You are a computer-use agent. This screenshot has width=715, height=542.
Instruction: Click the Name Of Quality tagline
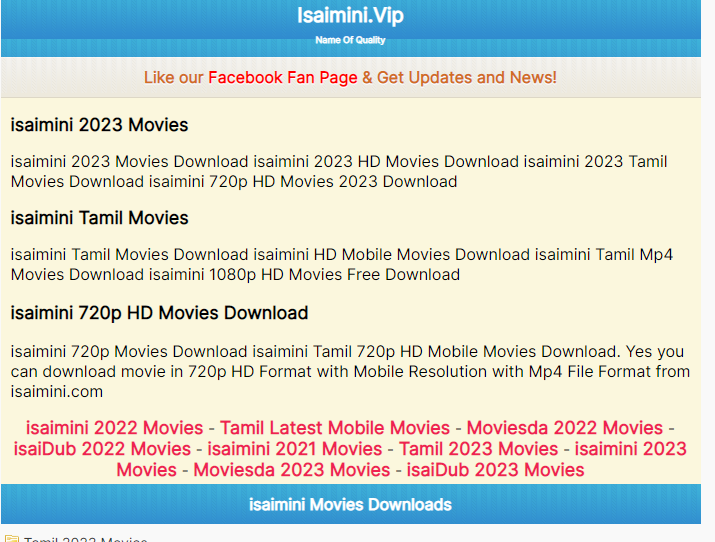350,40
